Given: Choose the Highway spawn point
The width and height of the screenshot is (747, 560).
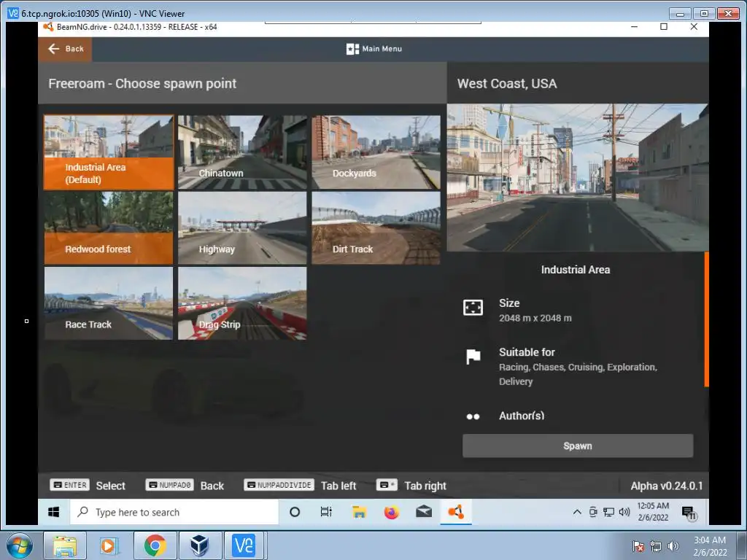Looking at the screenshot, I should click(x=242, y=228).
